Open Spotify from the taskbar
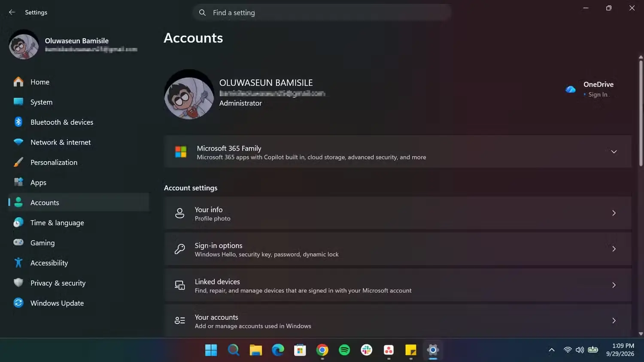Screen dimensions: 644x362 tap(344, 350)
